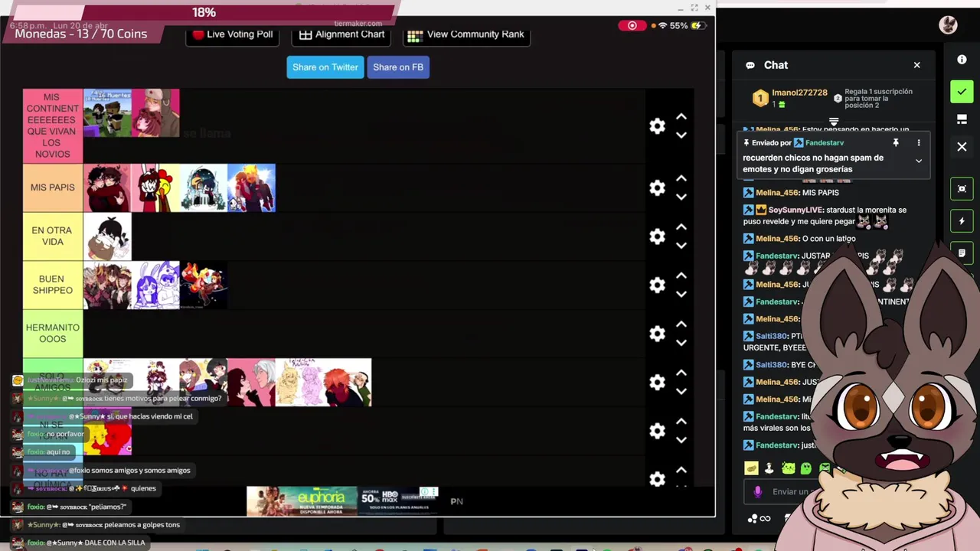Click SoySunnyLIVE username in chat
980x551 pixels.
pos(796,210)
